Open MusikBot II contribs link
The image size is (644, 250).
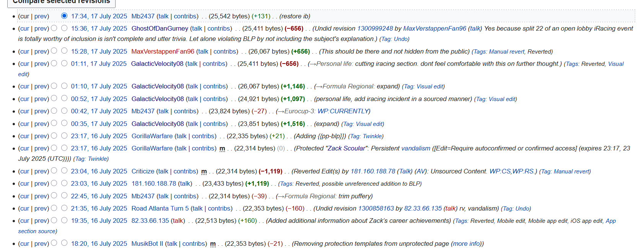coord(194,243)
